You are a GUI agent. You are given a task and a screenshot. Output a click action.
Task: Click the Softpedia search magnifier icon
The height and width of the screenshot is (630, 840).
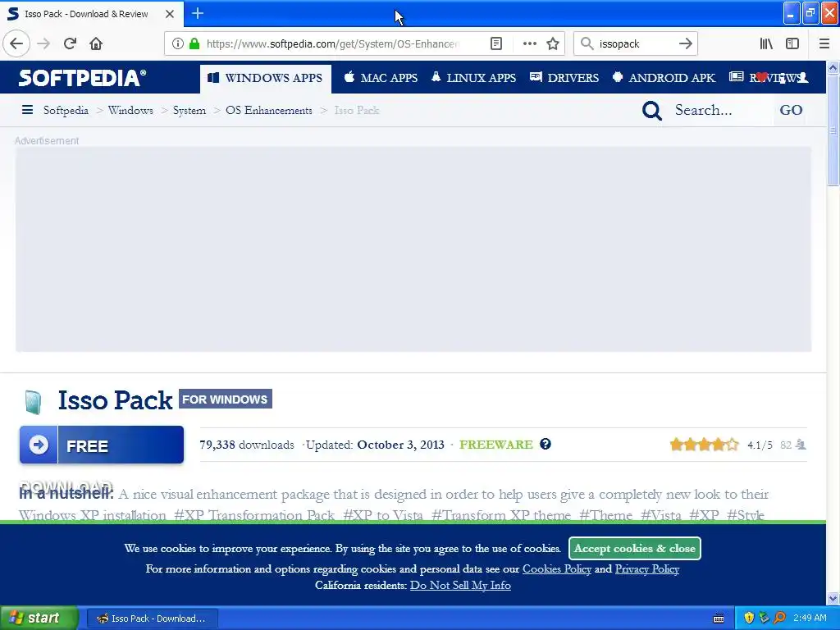[652, 111]
